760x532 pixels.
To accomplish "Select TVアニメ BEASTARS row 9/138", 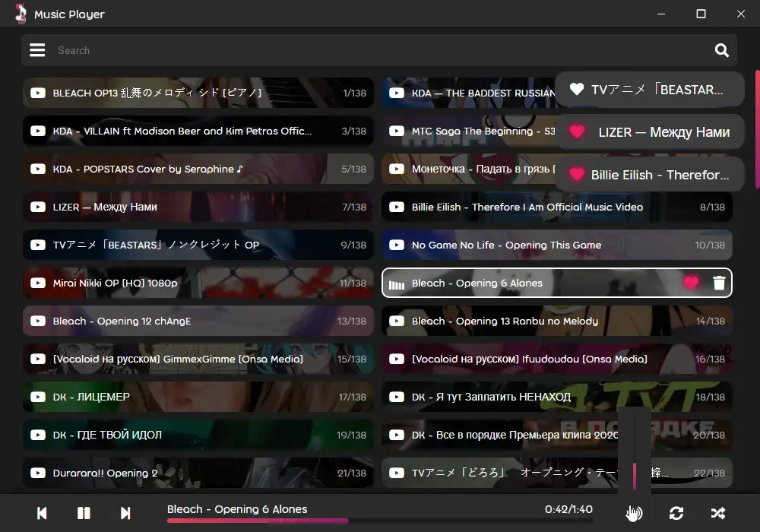I will [x=198, y=245].
